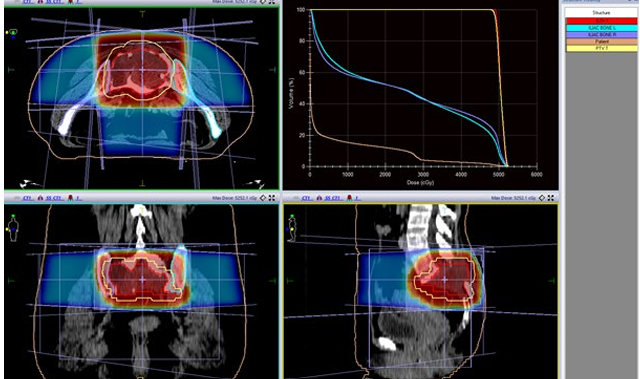This screenshot has width=640, height=379.
Task: Select the ILIAC BONE L structure row
Action: coord(602,28)
